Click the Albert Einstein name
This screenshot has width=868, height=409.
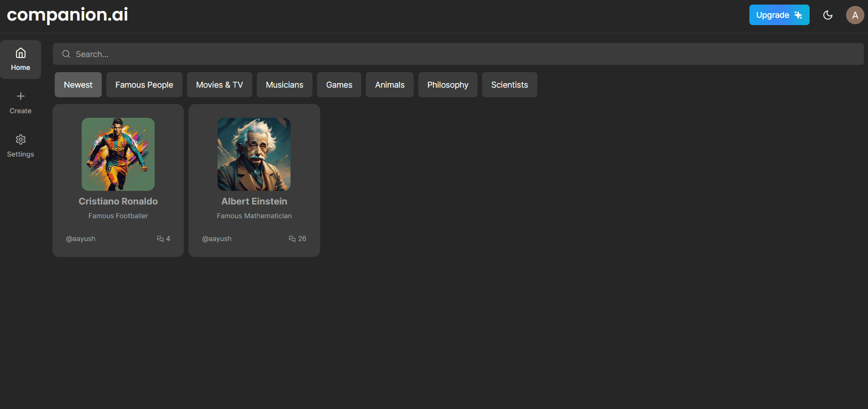[254, 201]
